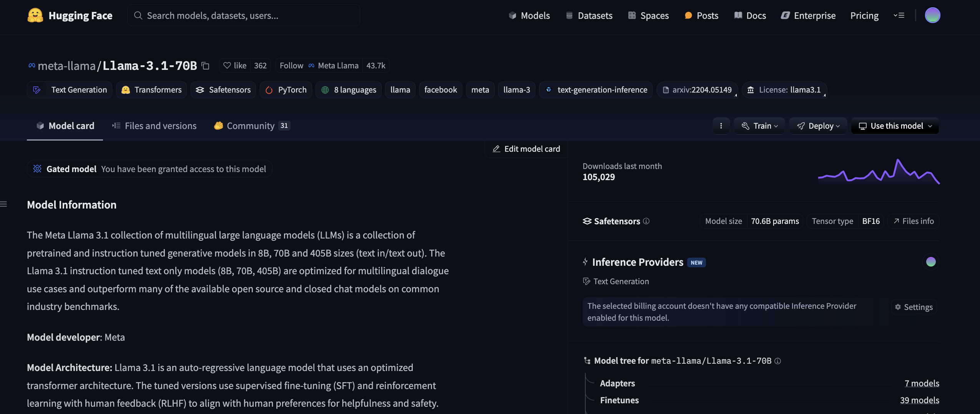Open the three-dot more options menu
Viewport: 980px width, 414px height.
pyautogui.click(x=721, y=126)
